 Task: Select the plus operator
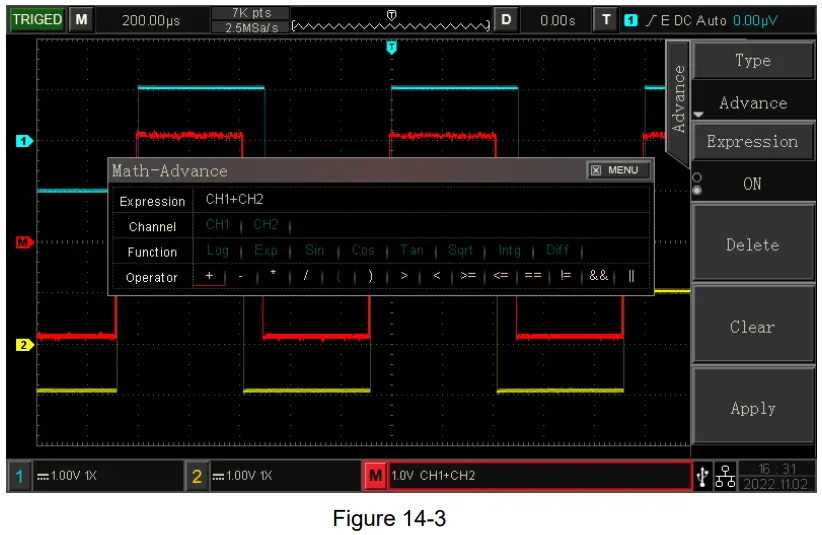(209, 276)
